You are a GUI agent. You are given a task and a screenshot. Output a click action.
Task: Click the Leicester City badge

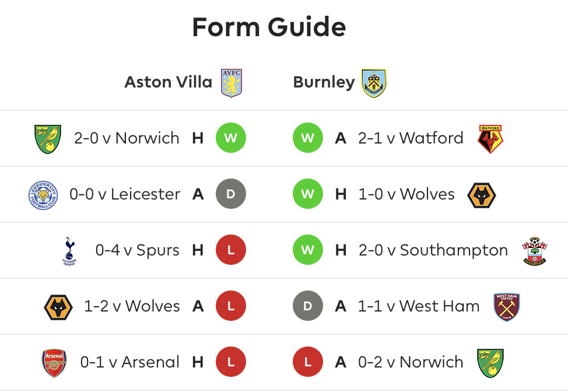[43, 195]
